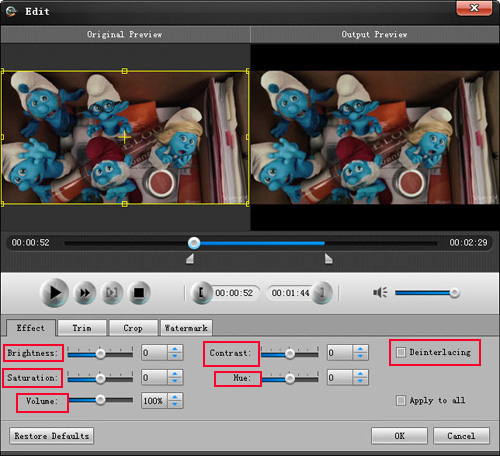Increase Brightness with the up stepper arrow
This screenshot has width=500, height=456.
pyautogui.click(x=175, y=349)
